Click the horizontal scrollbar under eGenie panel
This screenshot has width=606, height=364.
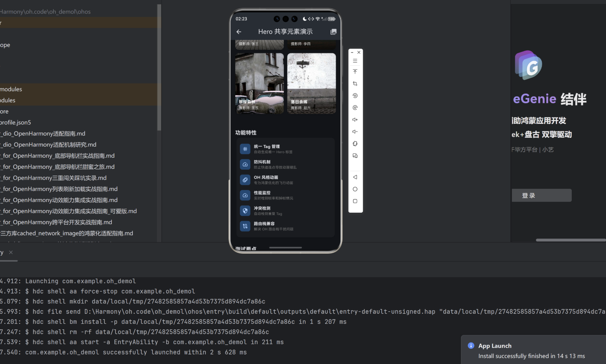[571, 240]
